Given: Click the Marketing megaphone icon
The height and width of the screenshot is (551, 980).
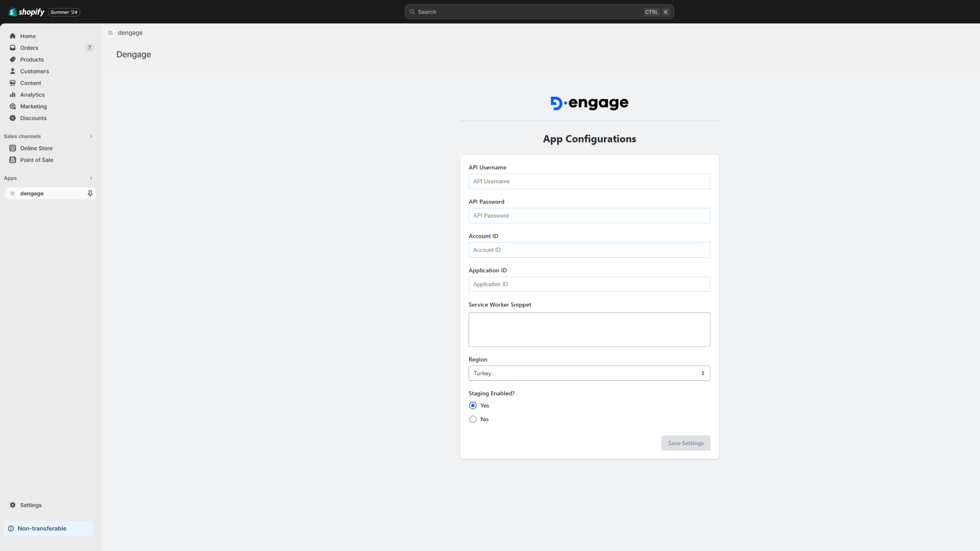Looking at the screenshot, I should 13,106.
